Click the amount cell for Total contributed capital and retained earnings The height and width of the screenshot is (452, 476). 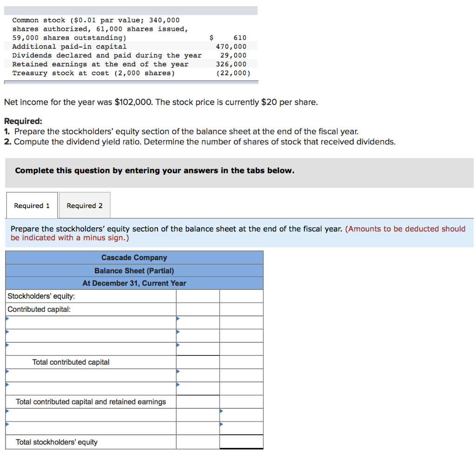[197, 401]
